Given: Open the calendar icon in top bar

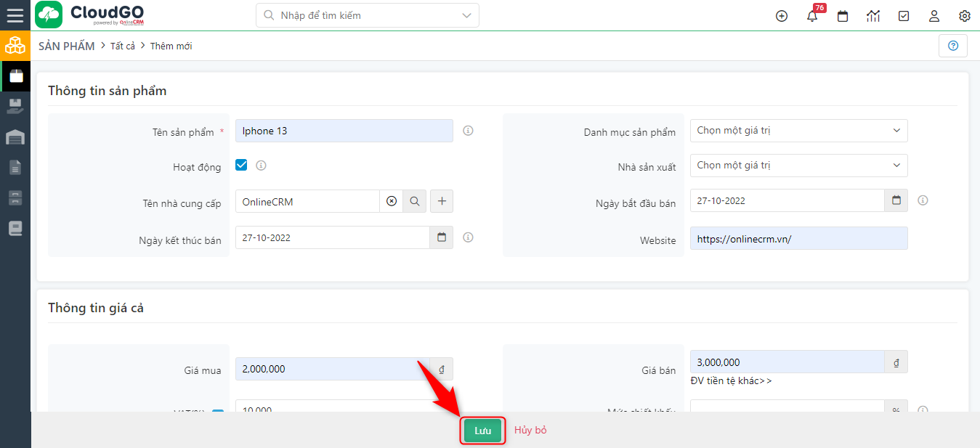Looking at the screenshot, I should (842, 15).
